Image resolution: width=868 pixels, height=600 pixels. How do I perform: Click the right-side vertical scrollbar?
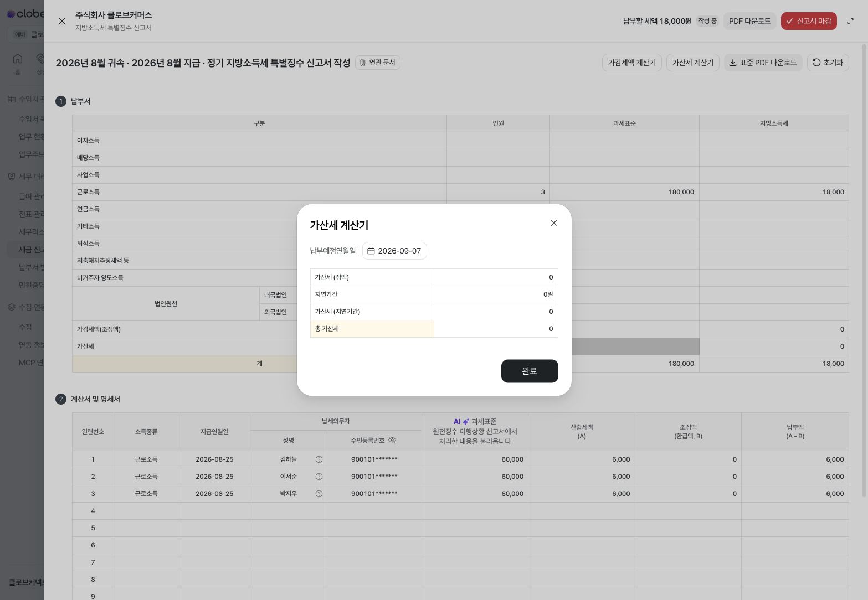[864, 271]
